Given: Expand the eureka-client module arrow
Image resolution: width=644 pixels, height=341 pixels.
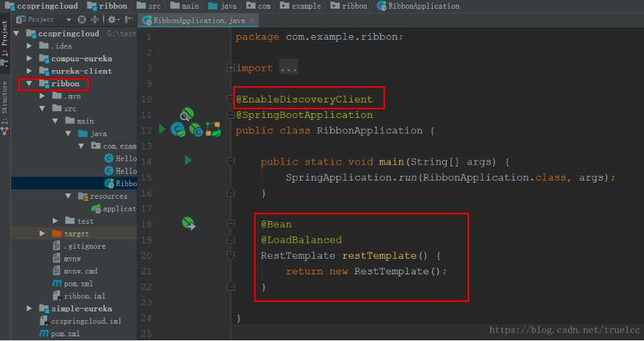Looking at the screenshot, I should (29, 71).
